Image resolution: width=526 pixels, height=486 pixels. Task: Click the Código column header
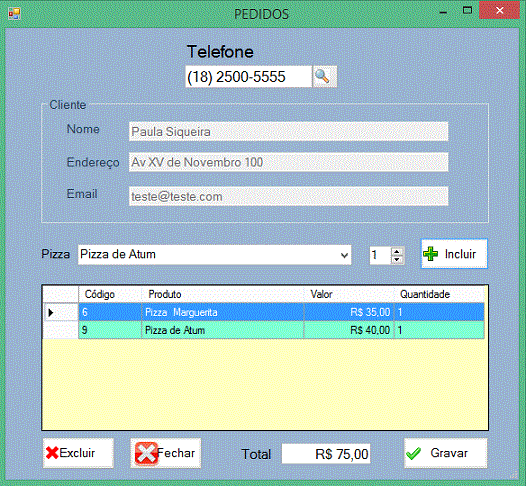(x=110, y=294)
